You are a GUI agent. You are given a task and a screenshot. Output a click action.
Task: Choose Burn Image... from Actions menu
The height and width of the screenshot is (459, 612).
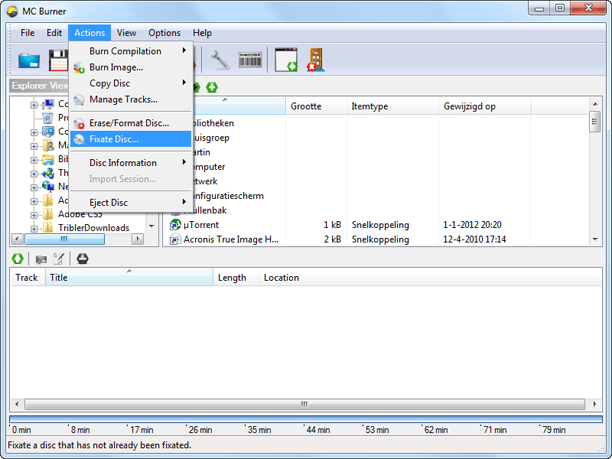click(x=131, y=67)
